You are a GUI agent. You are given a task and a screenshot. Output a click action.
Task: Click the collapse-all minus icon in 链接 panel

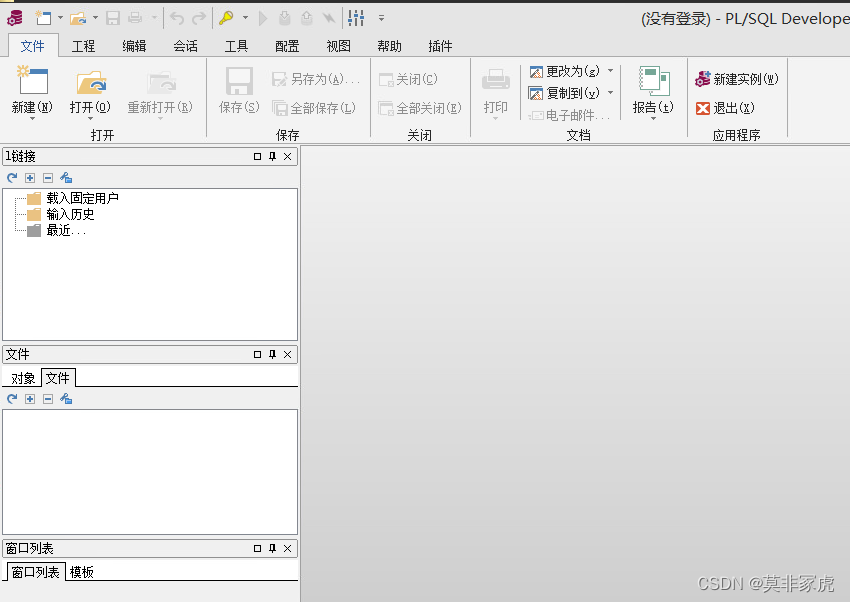point(48,178)
